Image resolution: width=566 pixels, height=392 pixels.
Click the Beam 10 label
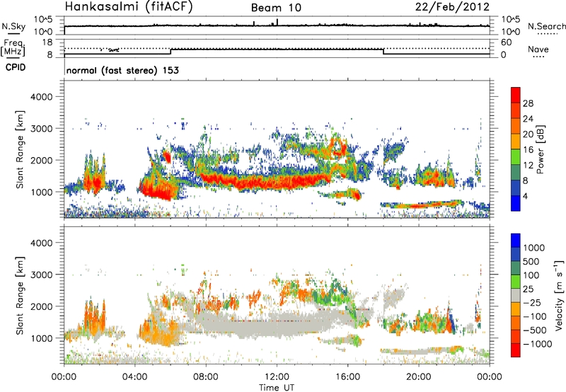(x=276, y=8)
